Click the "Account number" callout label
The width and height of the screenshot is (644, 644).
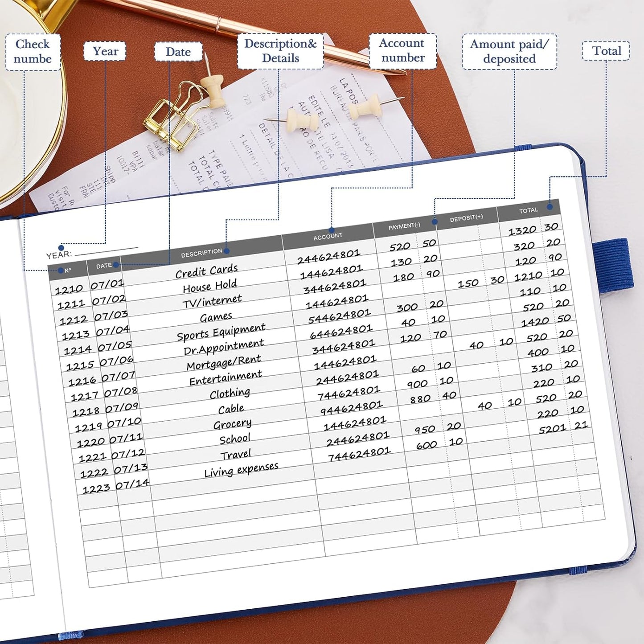(x=402, y=50)
